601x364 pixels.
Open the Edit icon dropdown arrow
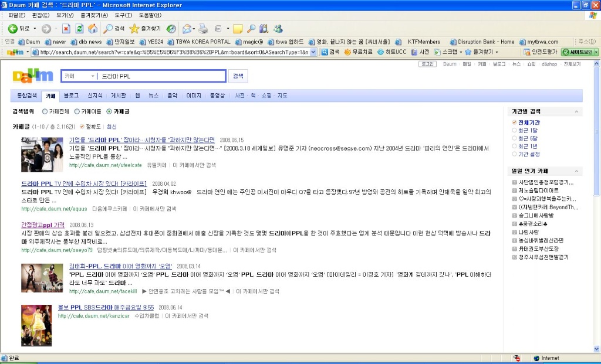228,29
